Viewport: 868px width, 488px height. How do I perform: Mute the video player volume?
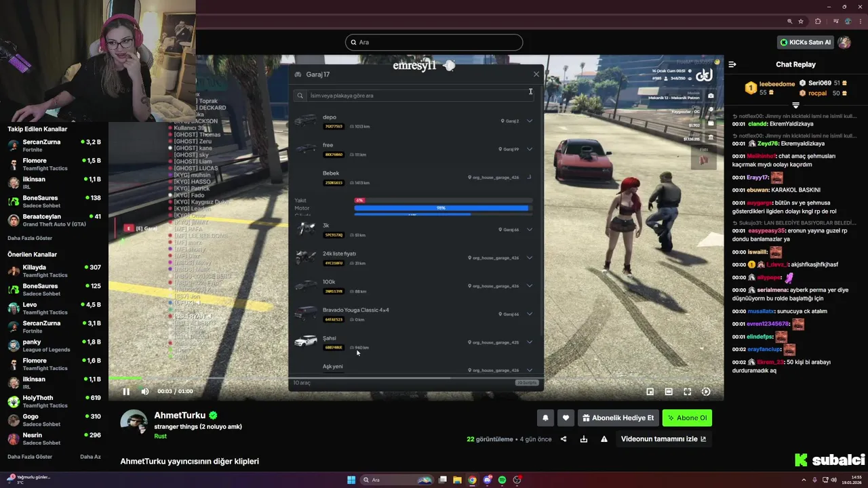tap(144, 391)
